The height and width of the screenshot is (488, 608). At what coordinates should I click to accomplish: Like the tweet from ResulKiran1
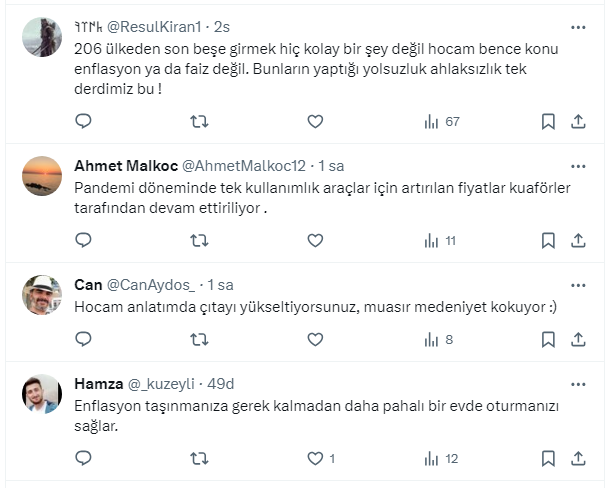coord(315,122)
